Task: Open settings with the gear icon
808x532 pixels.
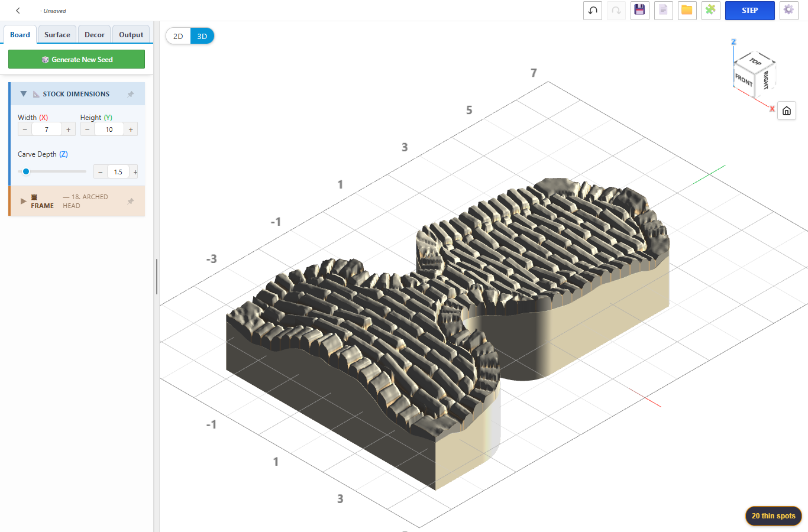Action: coord(789,11)
